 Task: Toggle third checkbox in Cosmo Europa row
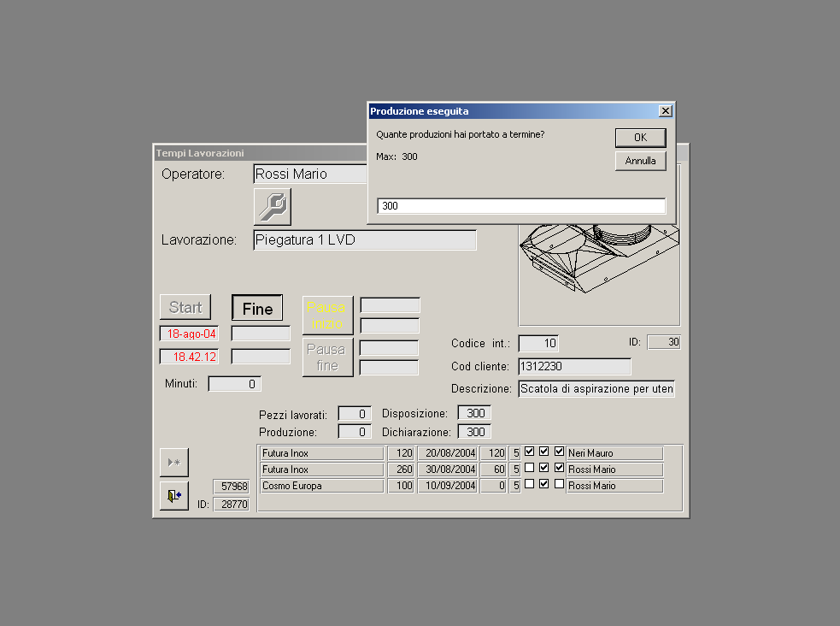tap(559, 484)
